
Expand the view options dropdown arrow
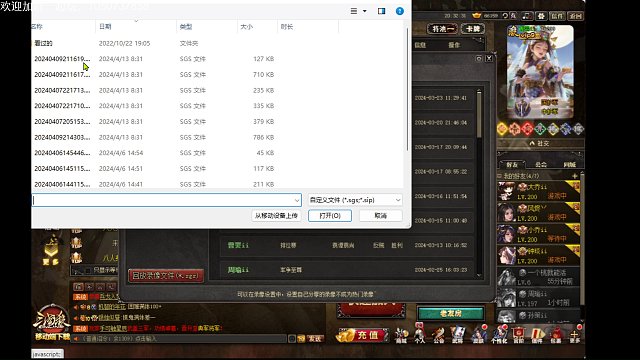point(364,11)
